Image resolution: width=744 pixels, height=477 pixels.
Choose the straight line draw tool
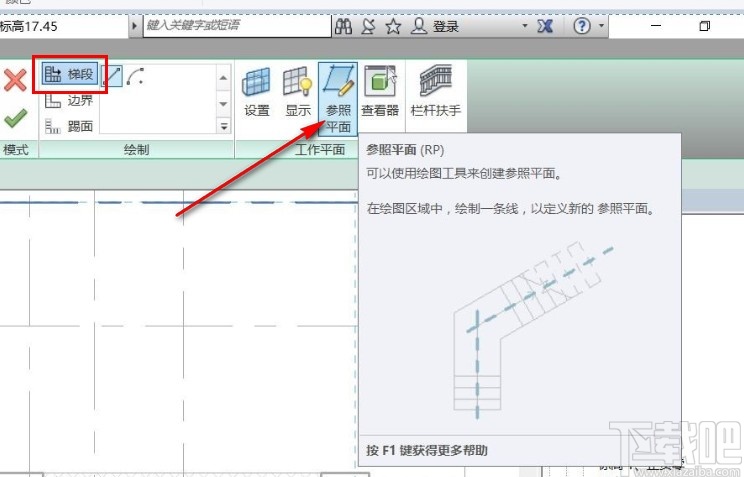click(112, 75)
